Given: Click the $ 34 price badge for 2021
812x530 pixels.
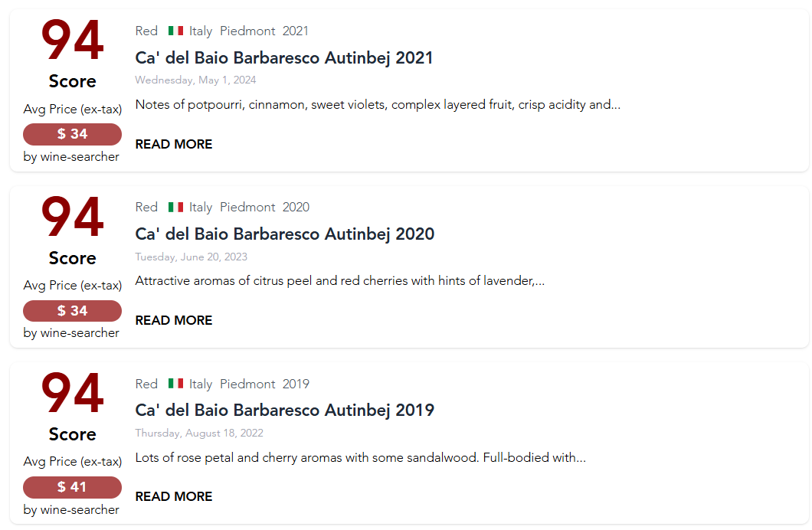Looking at the screenshot, I should [x=72, y=134].
